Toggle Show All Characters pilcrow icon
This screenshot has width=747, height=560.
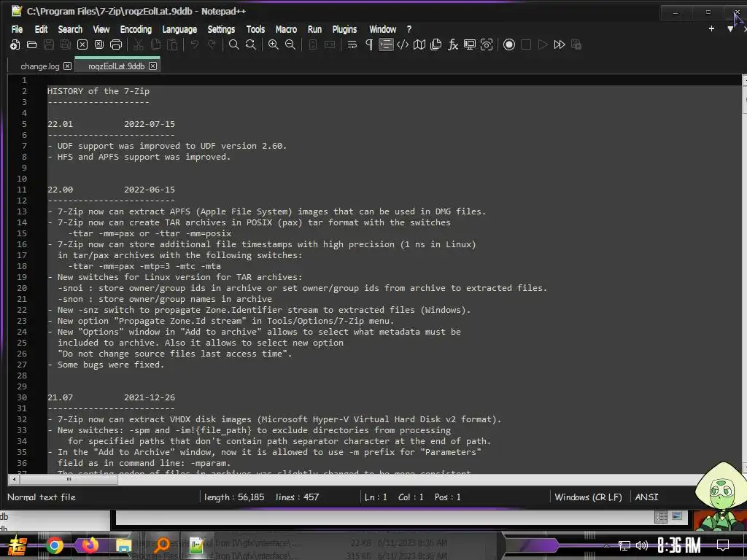tap(368, 44)
